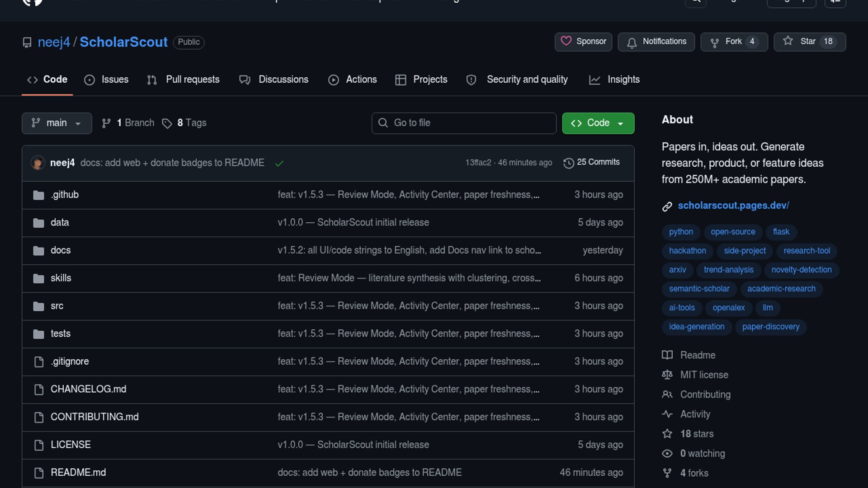
Task: Click the Sponsor button
Action: pos(583,42)
